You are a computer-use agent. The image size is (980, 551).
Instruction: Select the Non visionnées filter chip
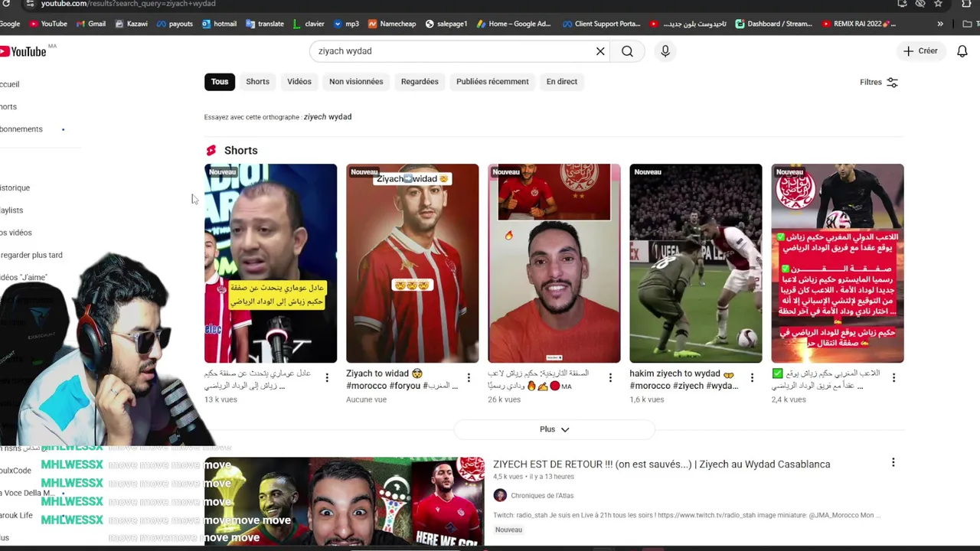356,82
